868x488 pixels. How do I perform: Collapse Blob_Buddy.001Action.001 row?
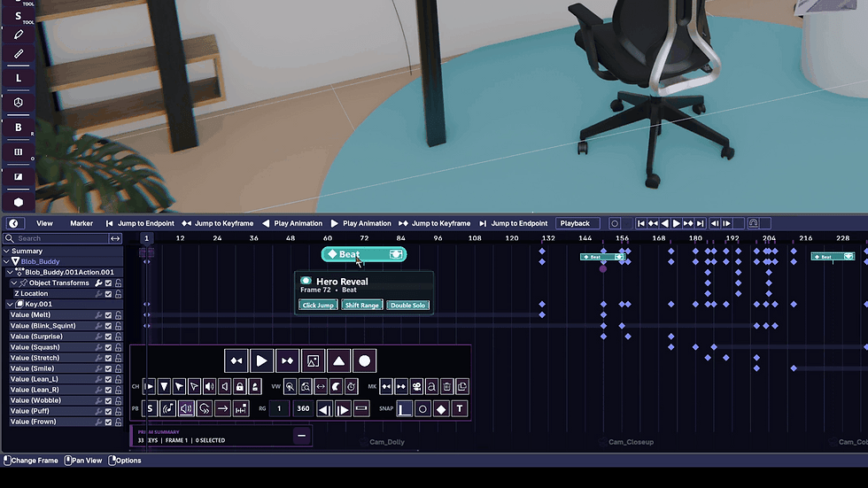click(10, 272)
